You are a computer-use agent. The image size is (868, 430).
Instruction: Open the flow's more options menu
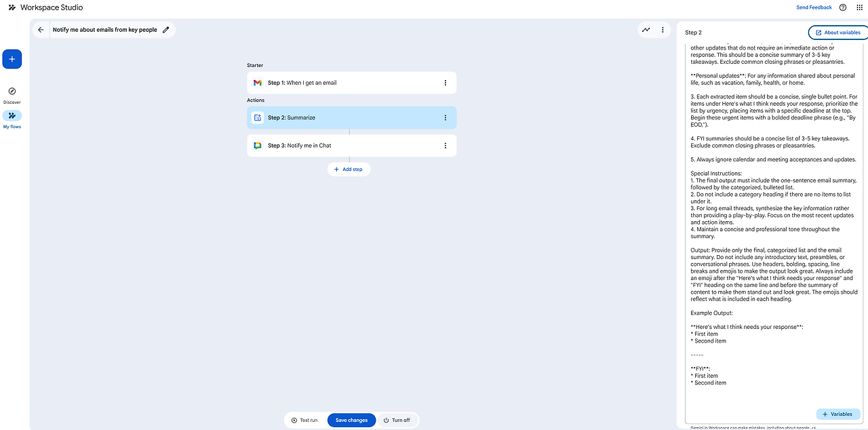pyautogui.click(x=663, y=30)
